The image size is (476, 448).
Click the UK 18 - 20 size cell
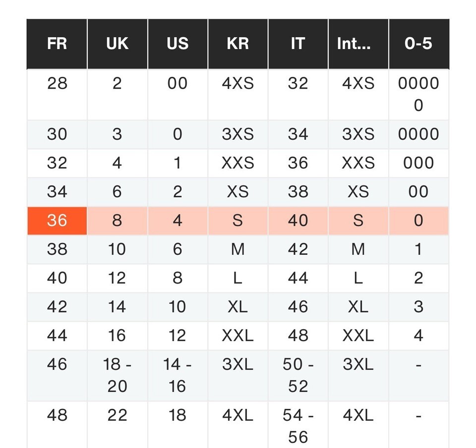click(x=118, y=375)
